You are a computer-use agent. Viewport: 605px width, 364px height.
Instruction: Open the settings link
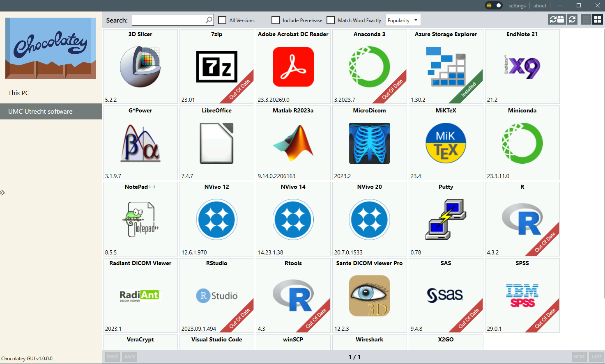[x=517, y=6]
